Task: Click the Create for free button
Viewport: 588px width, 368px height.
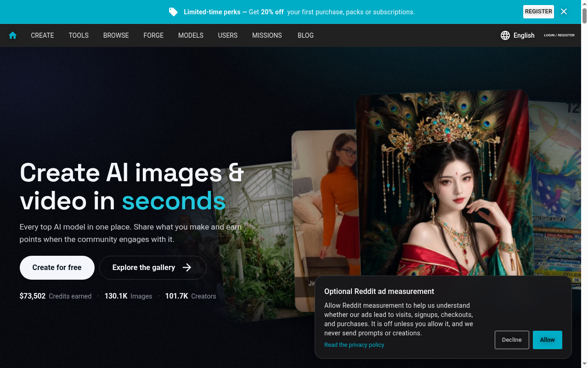Action: click(x=57, y=268)
